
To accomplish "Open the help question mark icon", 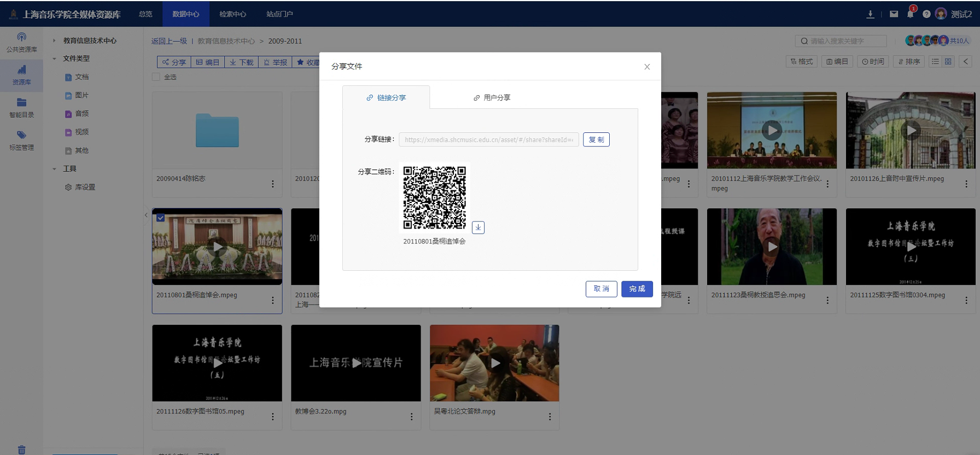I will point(926,14).
